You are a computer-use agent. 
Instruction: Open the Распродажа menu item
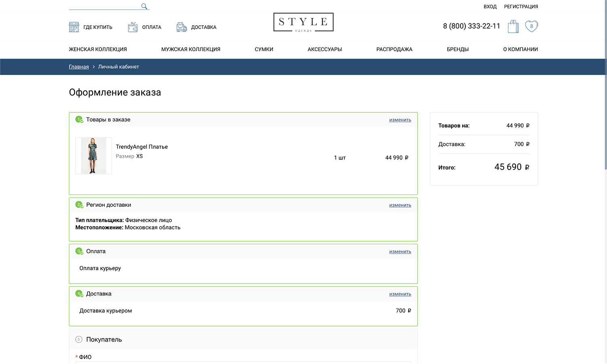394,49
